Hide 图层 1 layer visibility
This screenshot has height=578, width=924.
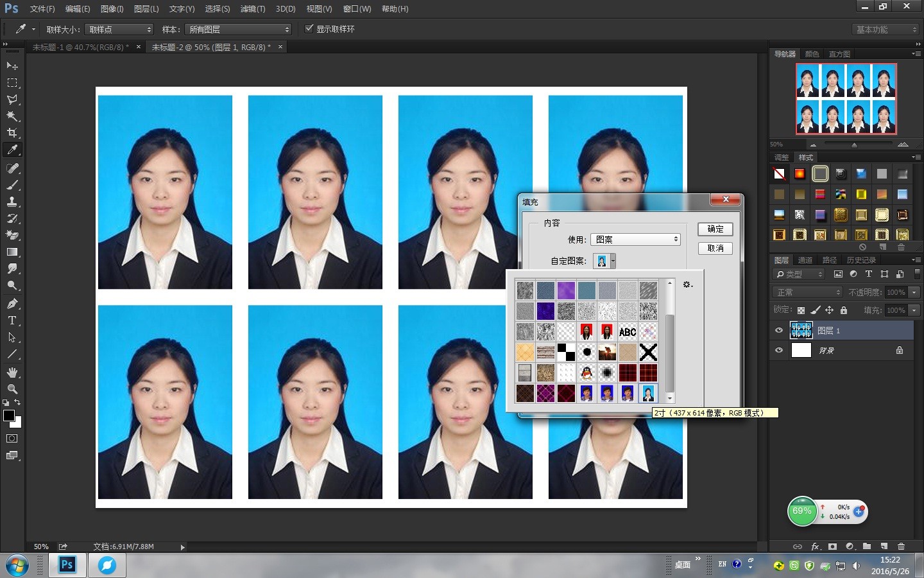[779, 330]
